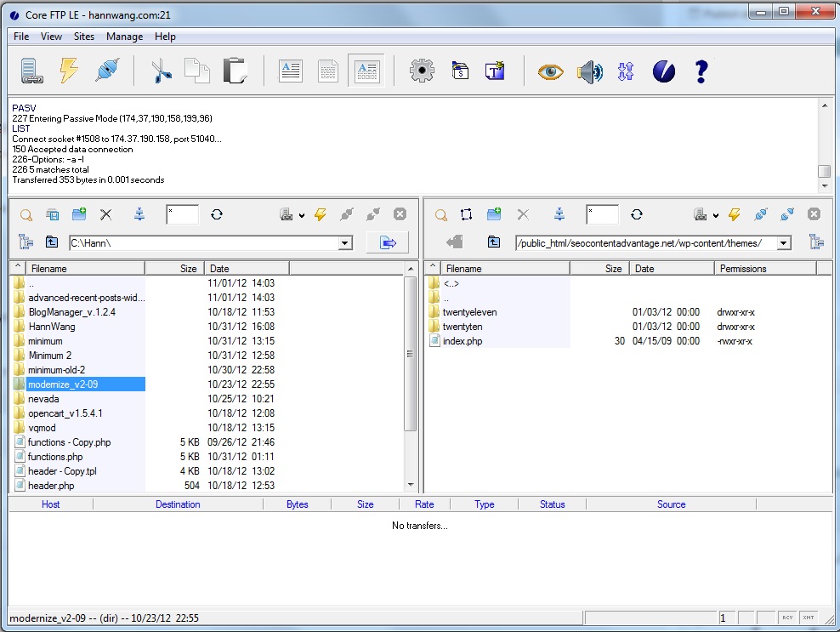Click the Core FTP blue logo icon
Screen dimensions: 840x632
(664, 71)
